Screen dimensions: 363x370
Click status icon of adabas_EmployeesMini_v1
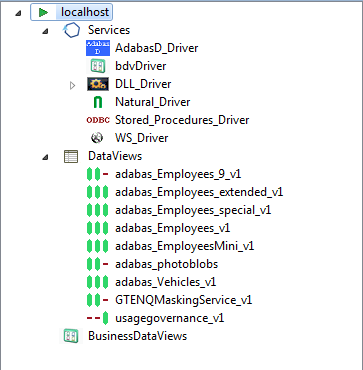click(x=97, y=246)
